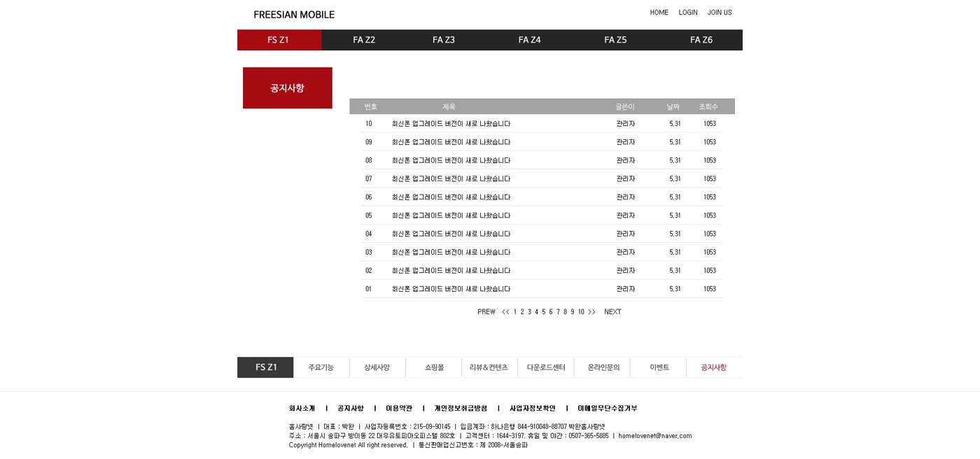Open notice number 01 title
This screenshot has width=980, height=459.
(451, 289)
